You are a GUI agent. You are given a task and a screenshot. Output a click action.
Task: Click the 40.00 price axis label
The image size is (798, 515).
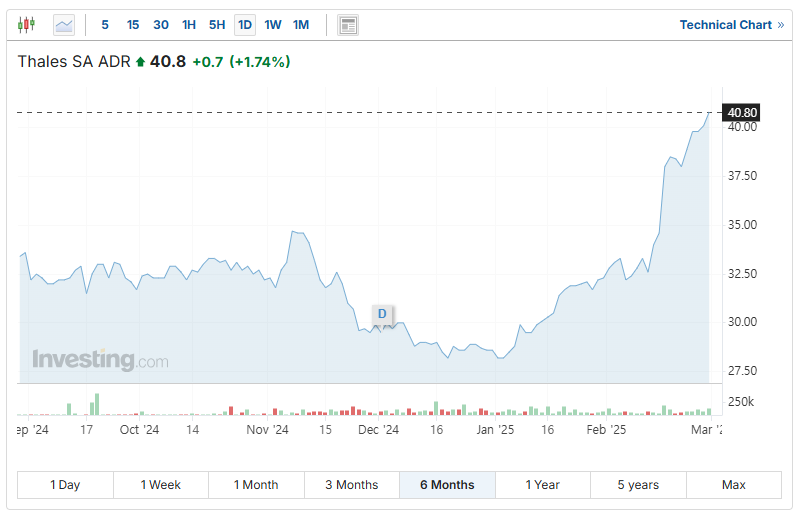tap(743, 127)
